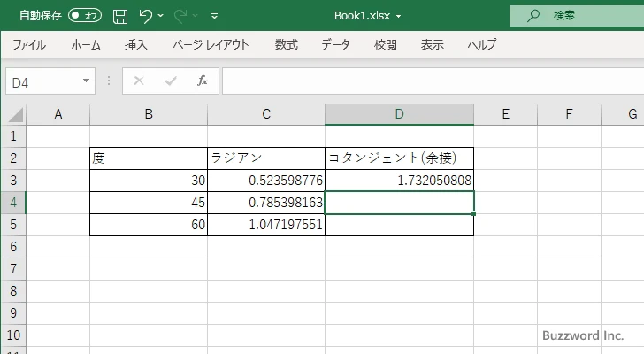The image size is (644, 354).
Task: Open the Undo history dropdown arrow
Action: pos(161,16)
